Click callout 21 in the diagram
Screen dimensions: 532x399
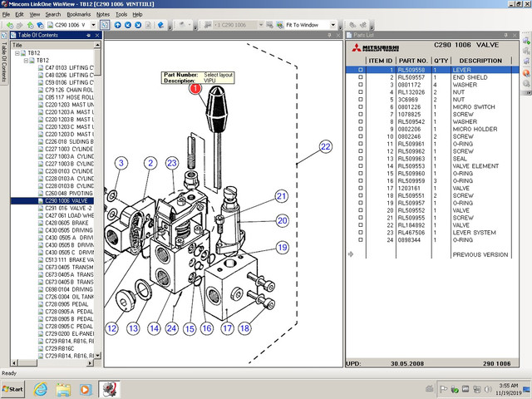tap(281, 196)
